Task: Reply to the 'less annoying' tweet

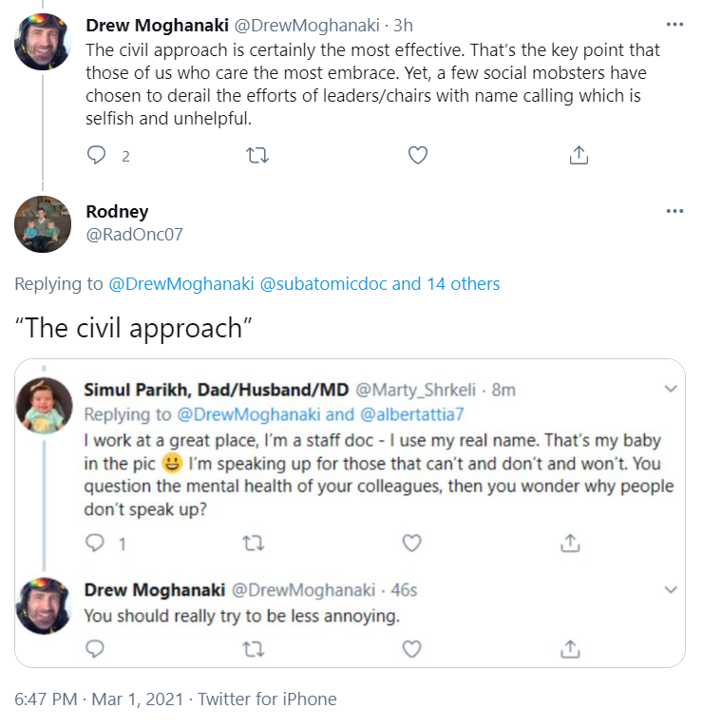Action: (x=95, y=649)
